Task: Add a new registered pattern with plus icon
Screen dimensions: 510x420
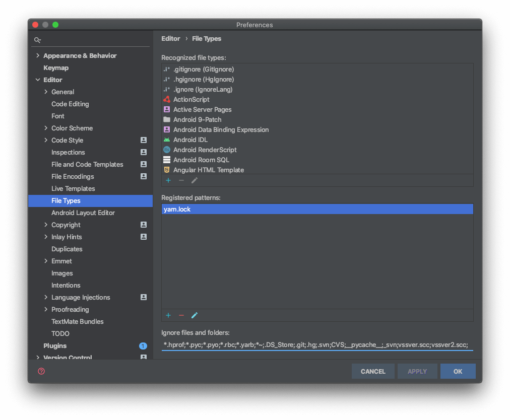Action: (168, 315)
